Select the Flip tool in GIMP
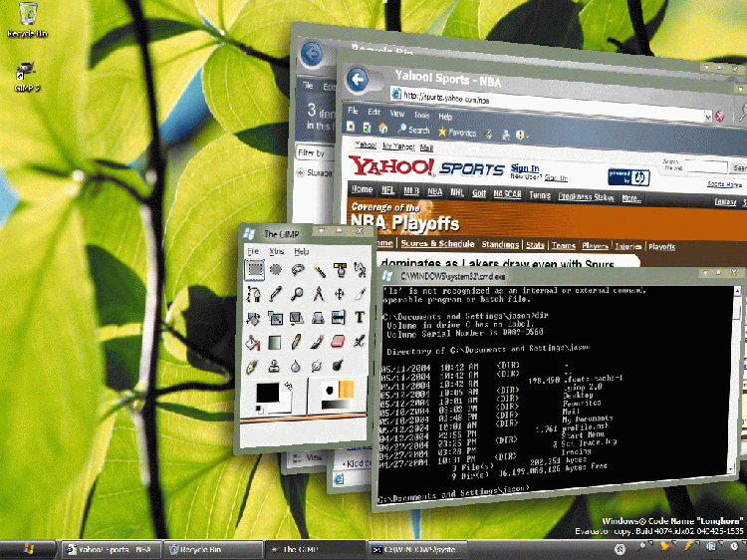Viewport: 747px width, 560px height. [339, 318]
